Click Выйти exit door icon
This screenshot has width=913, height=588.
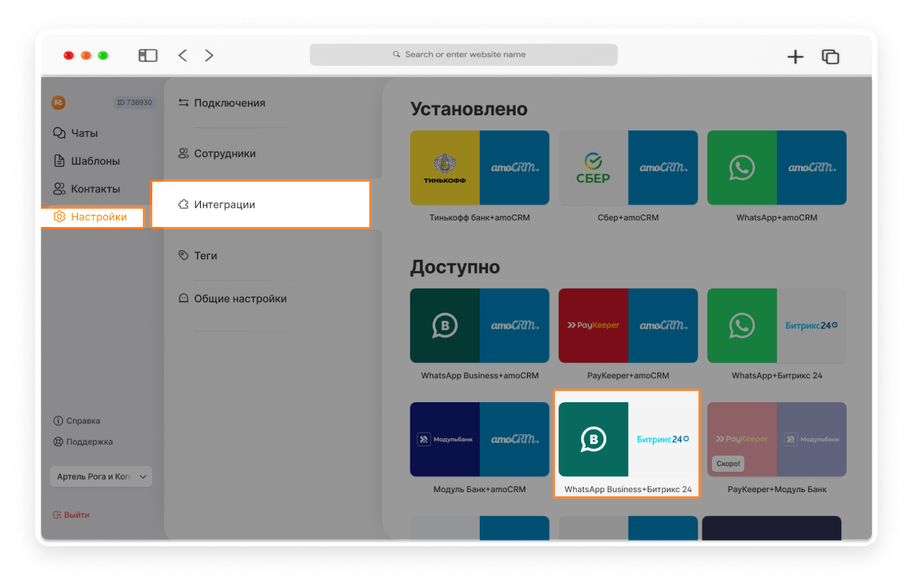tap(57, 515)
